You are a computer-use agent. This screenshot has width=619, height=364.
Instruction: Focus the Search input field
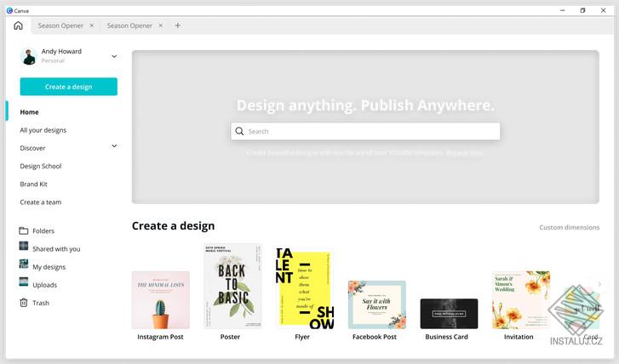(x=365, y=131)
